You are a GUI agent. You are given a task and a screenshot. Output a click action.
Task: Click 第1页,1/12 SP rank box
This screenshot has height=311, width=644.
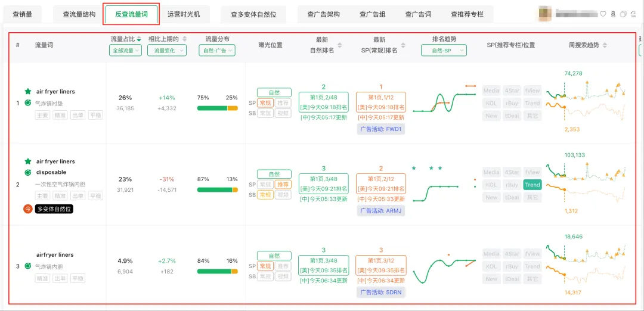point(380,102)
